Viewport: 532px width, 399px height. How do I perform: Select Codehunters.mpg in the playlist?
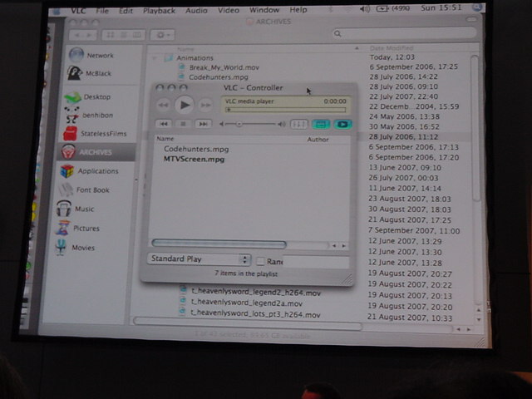[x=196, y=149]
